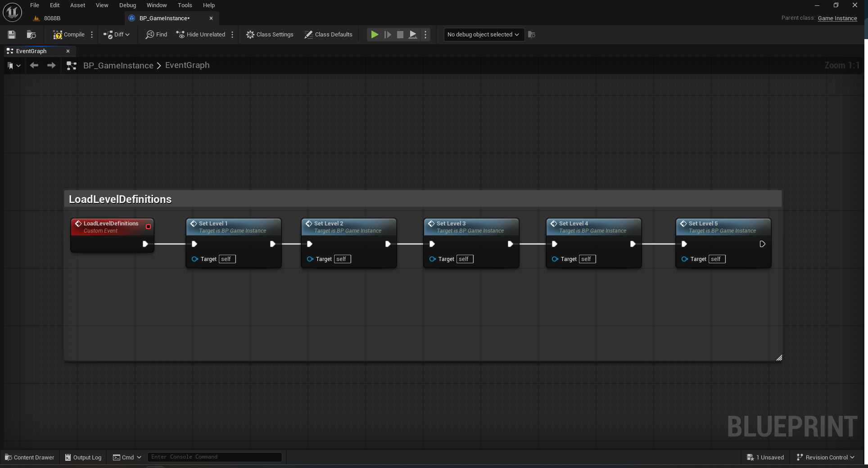Click the Stop simulation icon
The width and height of the screenshot is (868, 468).
click(400, 35)
